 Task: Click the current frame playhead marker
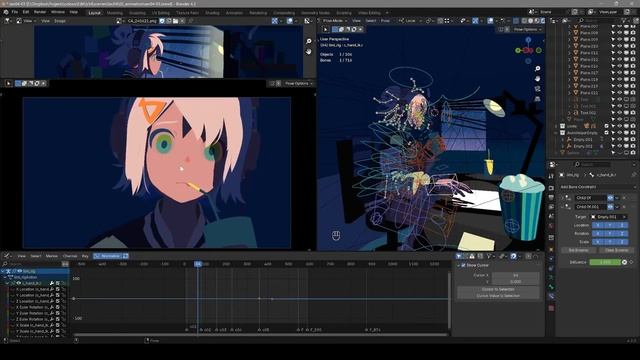coord(198,264)
